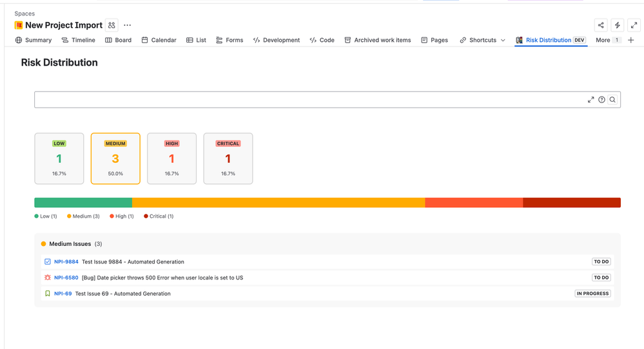Image resolution: width=644 pixels, height=349 pixels.
Task: Select the Medium risk card
Action: 115,158
